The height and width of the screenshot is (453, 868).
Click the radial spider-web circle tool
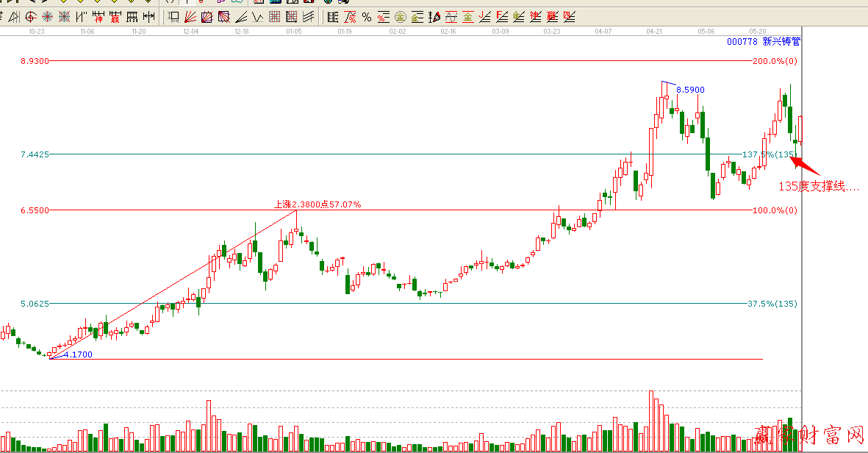tap(47, 17)
